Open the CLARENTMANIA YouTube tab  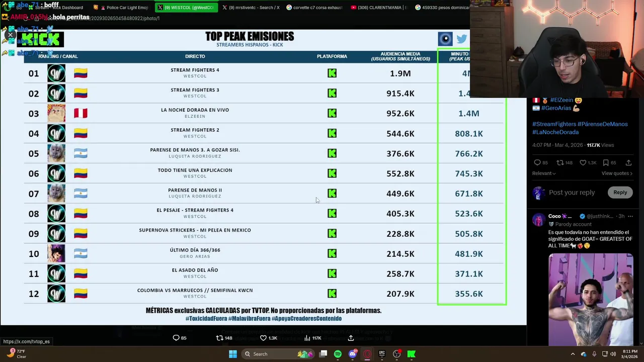pyautogui.click(x=379, y=8)
